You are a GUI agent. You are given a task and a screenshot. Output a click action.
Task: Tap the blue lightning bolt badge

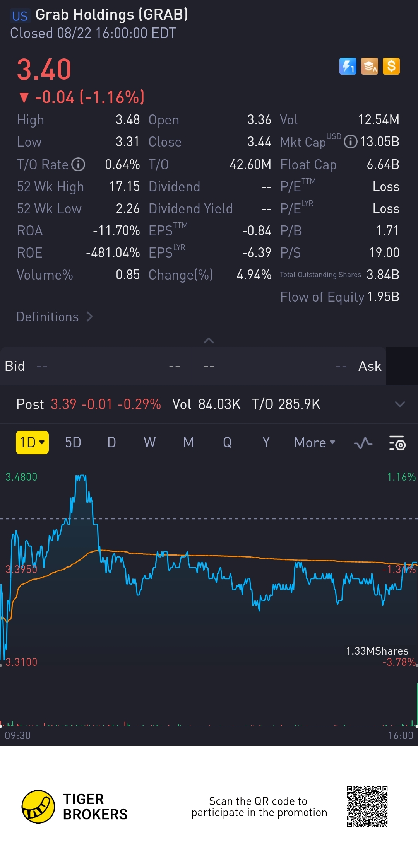(348, 66)
